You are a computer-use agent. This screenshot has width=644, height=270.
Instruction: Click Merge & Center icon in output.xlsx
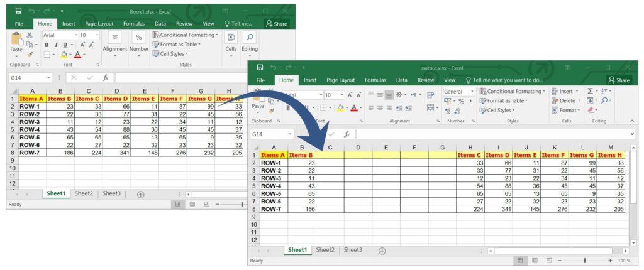tap(431, 108)
